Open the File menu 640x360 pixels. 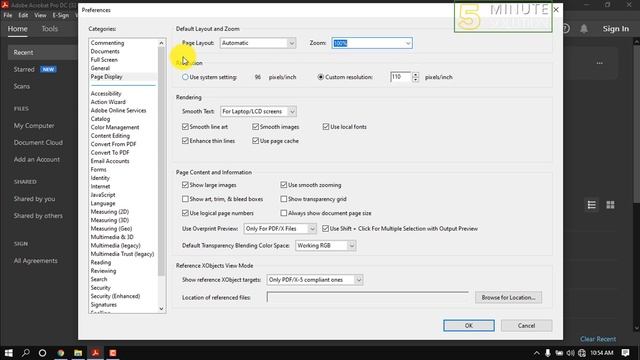[8, 15]
